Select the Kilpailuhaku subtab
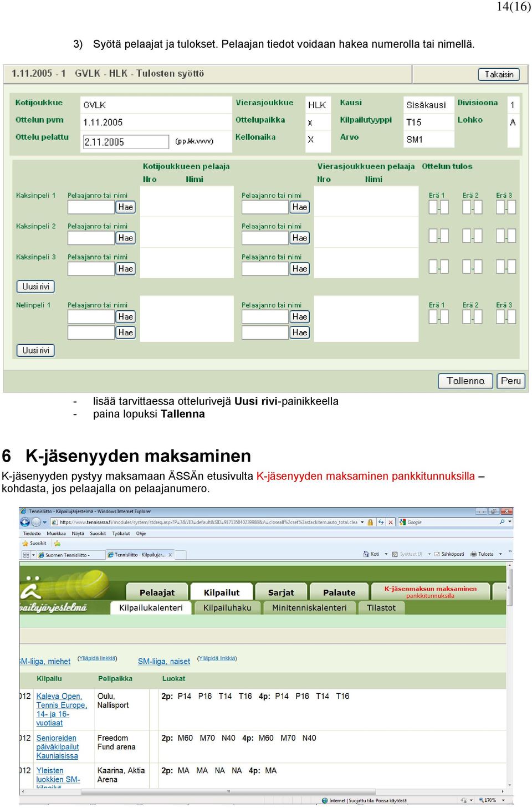The height and width of the screenshot is (808, 532). coord(227,608)
